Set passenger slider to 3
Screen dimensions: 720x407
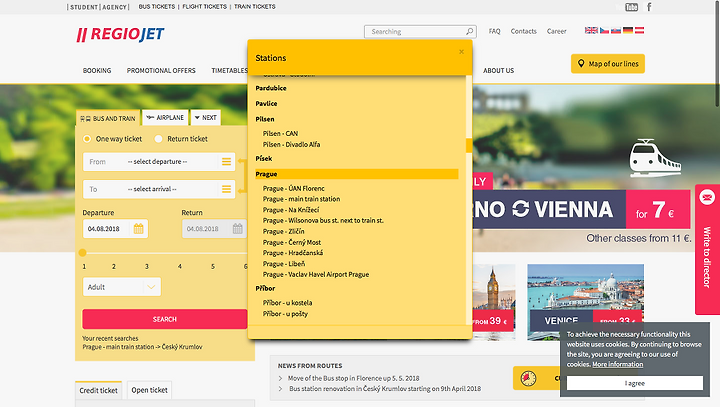coord(147,266)
